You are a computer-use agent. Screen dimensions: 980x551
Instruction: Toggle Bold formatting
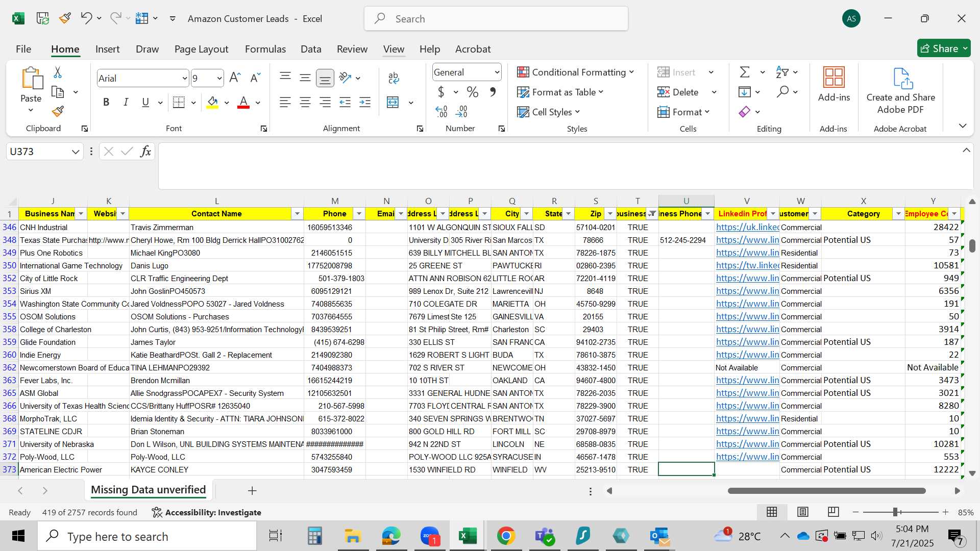106,102
